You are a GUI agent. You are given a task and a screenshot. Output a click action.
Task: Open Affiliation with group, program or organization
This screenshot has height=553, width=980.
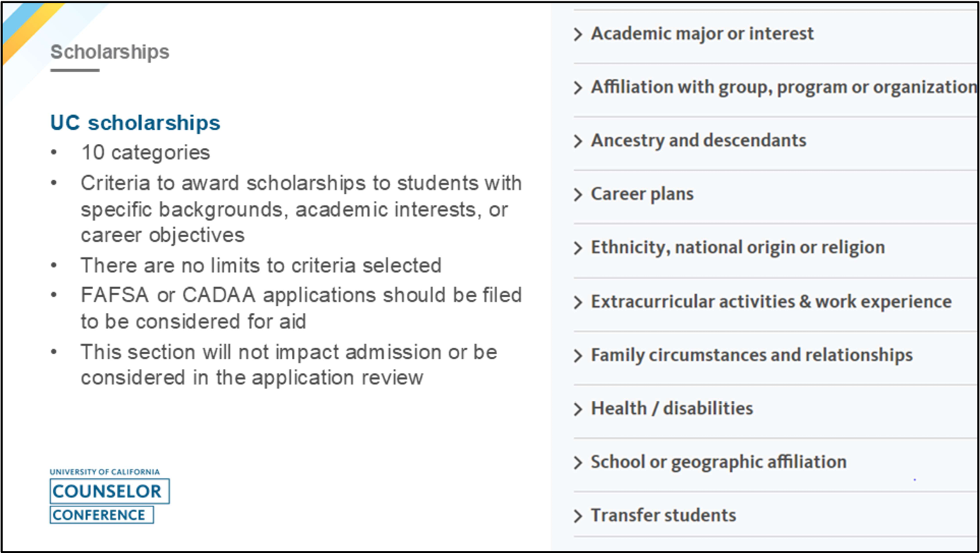tap(783, 87)
